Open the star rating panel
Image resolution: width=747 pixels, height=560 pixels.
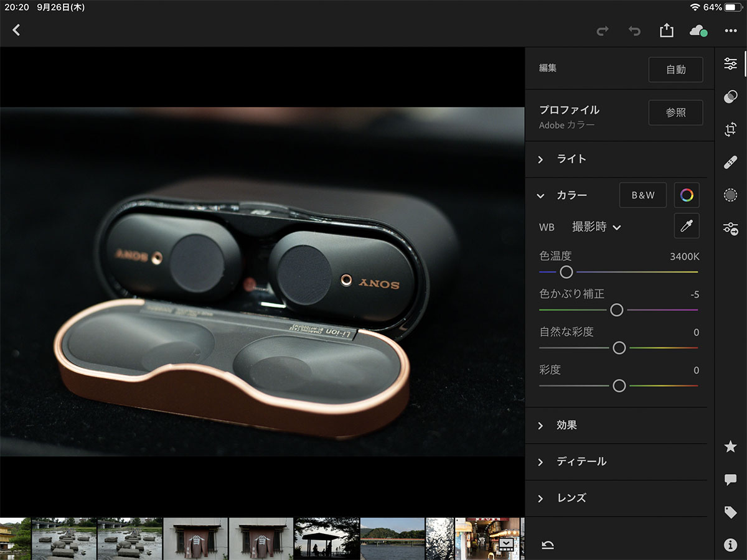point(731,446)
